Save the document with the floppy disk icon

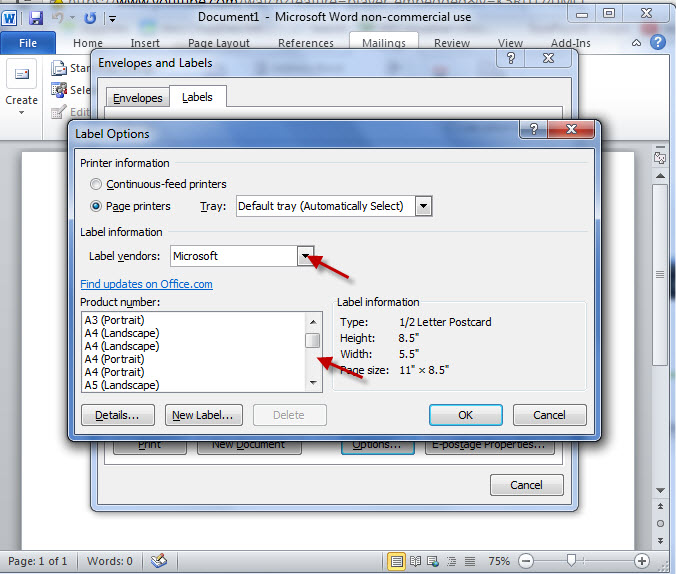36,18
